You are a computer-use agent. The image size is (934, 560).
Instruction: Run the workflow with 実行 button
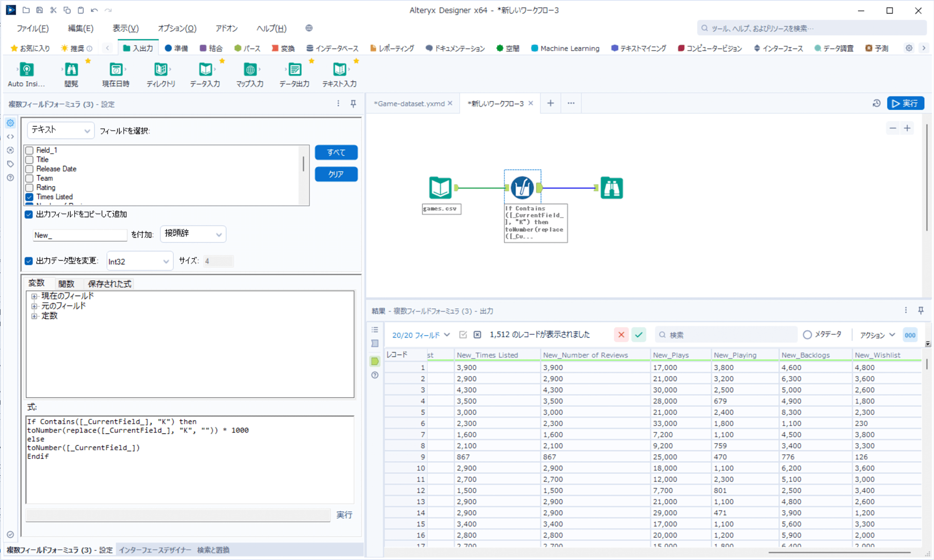tap(906, 103)
